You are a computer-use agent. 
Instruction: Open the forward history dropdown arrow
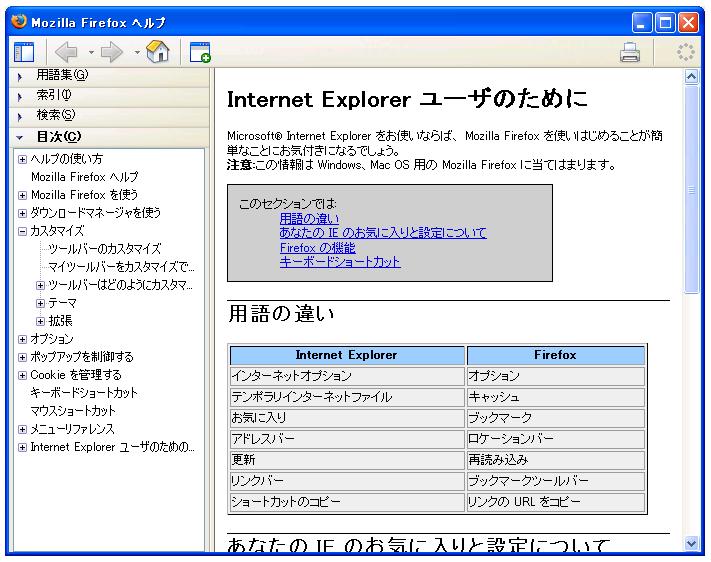click(136, 52)
